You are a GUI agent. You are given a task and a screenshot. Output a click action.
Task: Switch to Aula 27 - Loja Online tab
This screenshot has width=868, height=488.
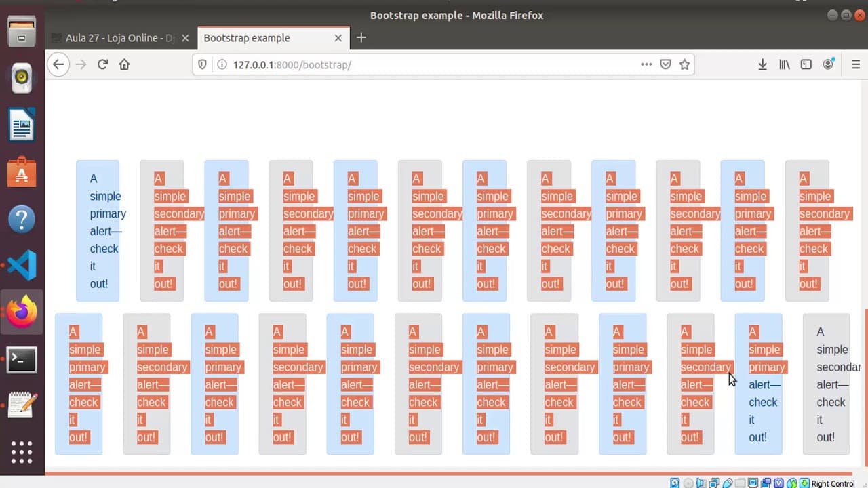pos(120,38)
